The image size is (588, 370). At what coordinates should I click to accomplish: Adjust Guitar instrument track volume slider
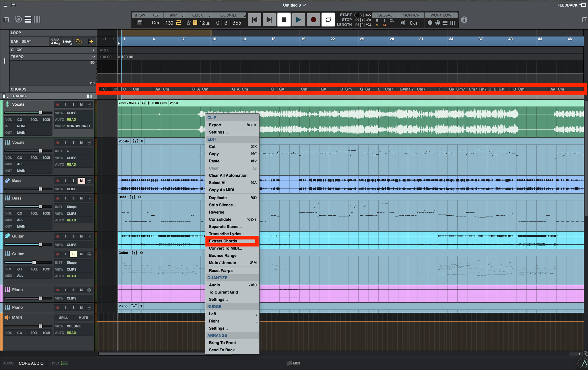34,262
